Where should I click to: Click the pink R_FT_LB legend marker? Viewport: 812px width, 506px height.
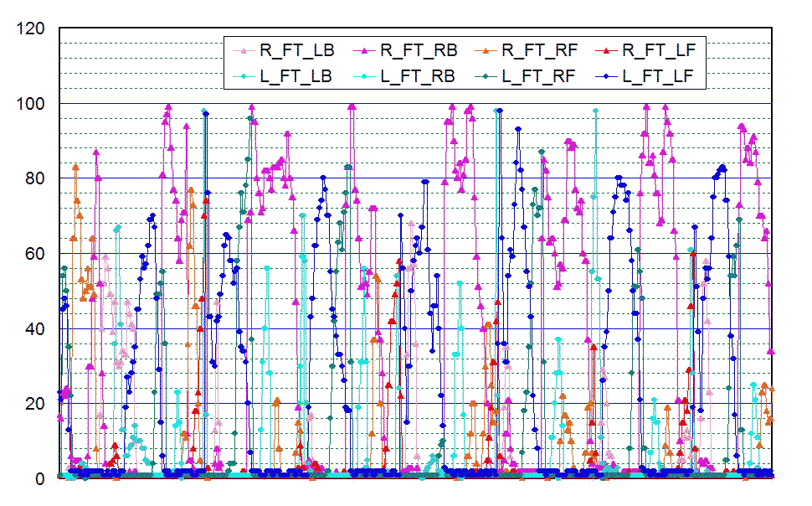pyautogui.click(x=244, y=52)
